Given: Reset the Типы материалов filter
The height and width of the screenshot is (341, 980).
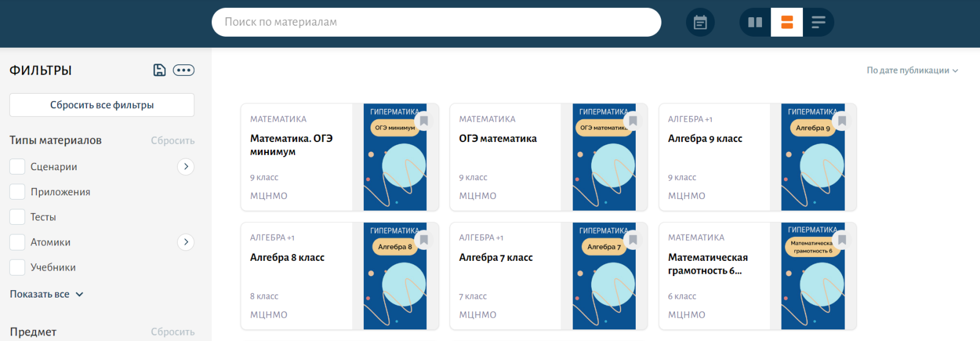Looking at the screenshot, I should (x=173, y=141).
